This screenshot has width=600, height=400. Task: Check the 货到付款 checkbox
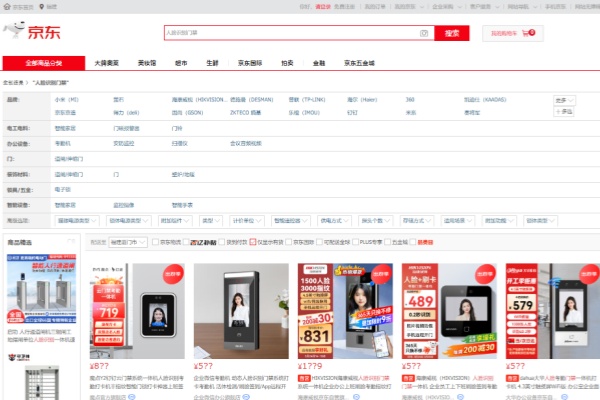(x=222, y=242)
